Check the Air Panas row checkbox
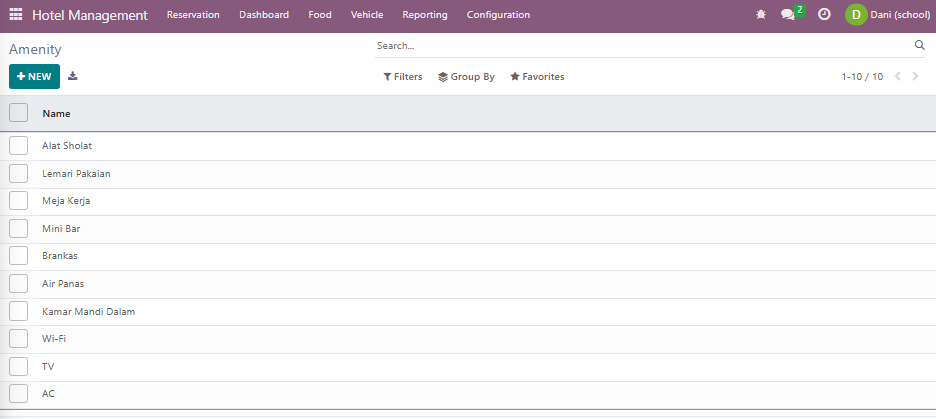The height and width of the screenshot is (419, 936). (19, 284)
